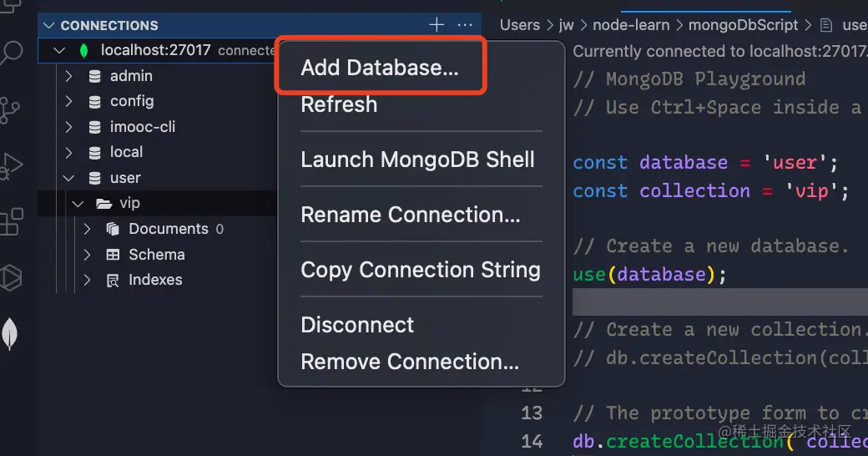Choose Add Database... from context menu
The width and height of the screenshot is (868, 456).
[379, 68]
